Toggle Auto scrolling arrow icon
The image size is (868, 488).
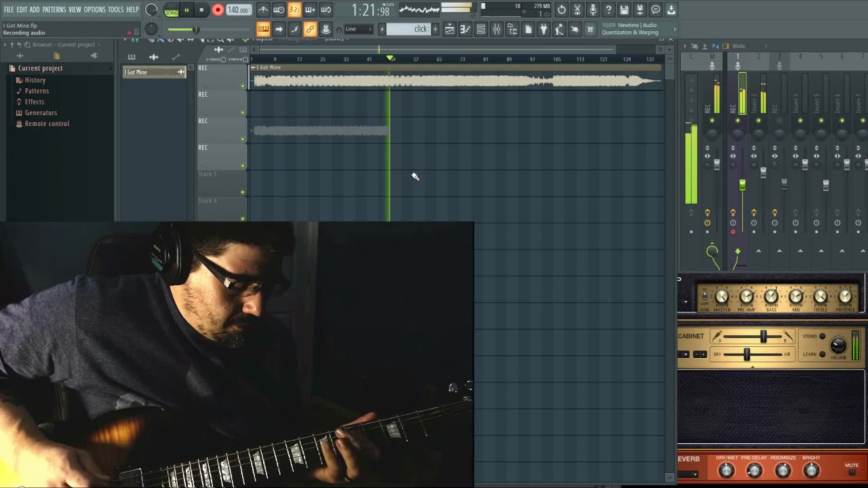point(279,29)
